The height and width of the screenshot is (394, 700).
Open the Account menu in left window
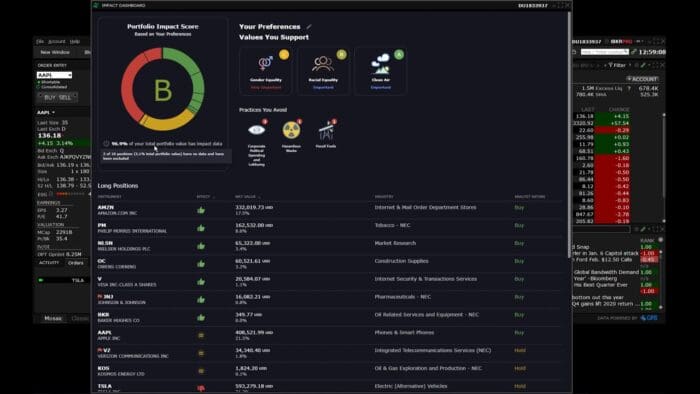tap(57, 41)
